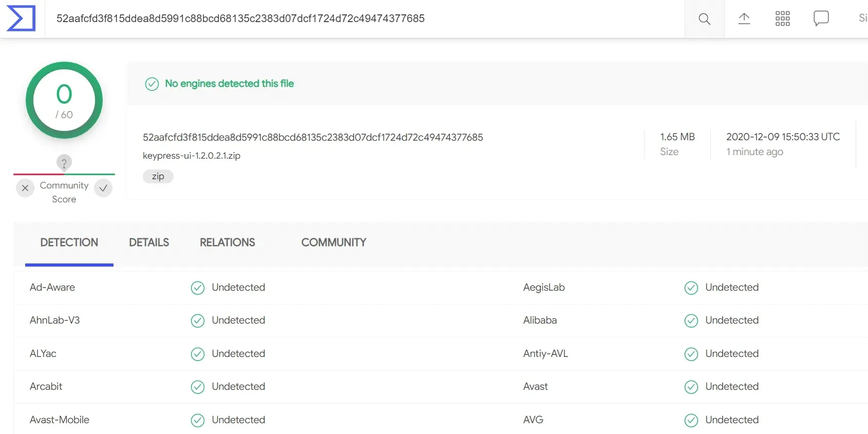The image size is (868, 434).
Task: Click the VirusTotal logo icon
Action: point(21,18)
